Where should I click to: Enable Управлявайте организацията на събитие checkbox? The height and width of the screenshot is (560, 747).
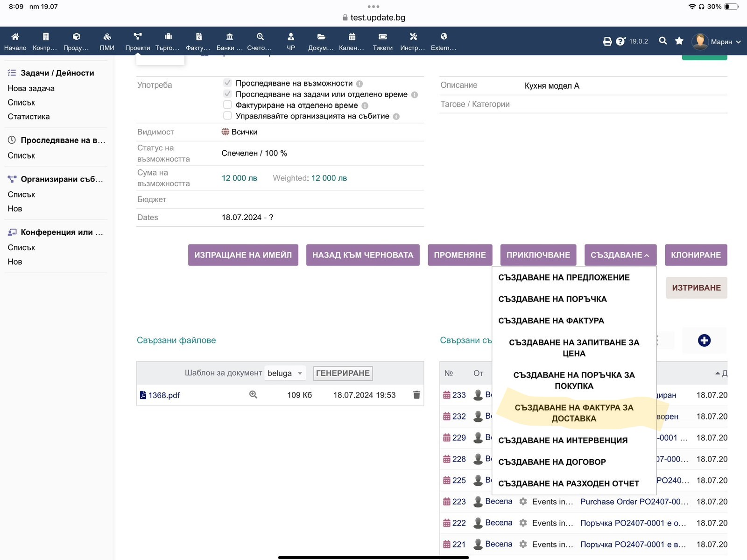pyautogui.click(x=227, y=116)
